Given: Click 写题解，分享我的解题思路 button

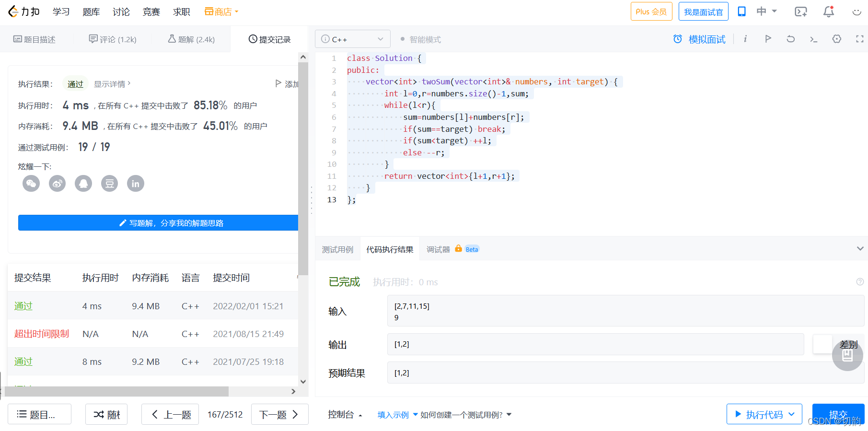Looking at the screenshot, I should point(158,223).
